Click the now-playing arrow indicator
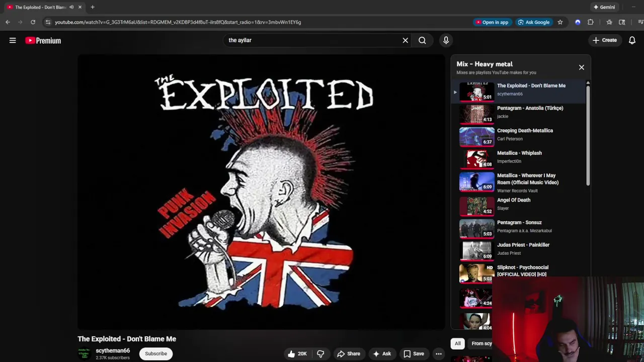644x362 pixels. tap(455, 92)
